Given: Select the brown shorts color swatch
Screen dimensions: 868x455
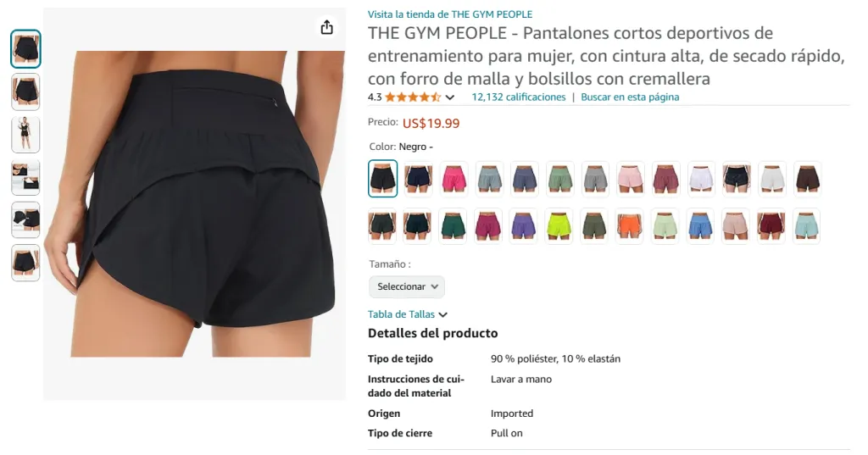Looking at the screenshot, I should [x=807, y=179].
